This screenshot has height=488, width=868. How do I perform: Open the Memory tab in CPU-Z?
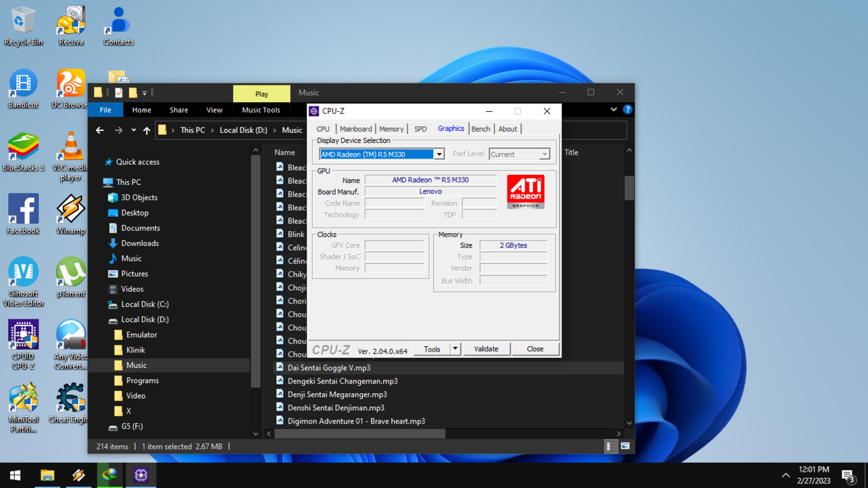point(391,129)
